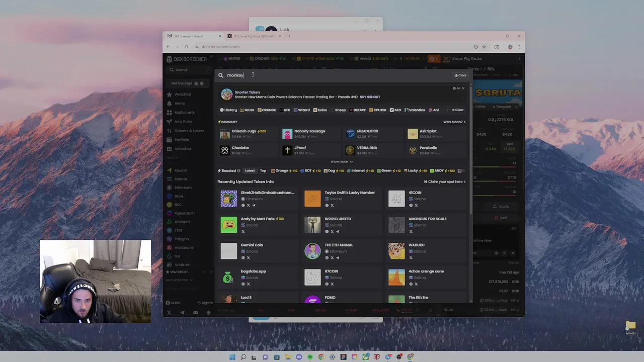644x362 pixels.
Task: Open Ask Splat Moonit token
Action: 436,134
